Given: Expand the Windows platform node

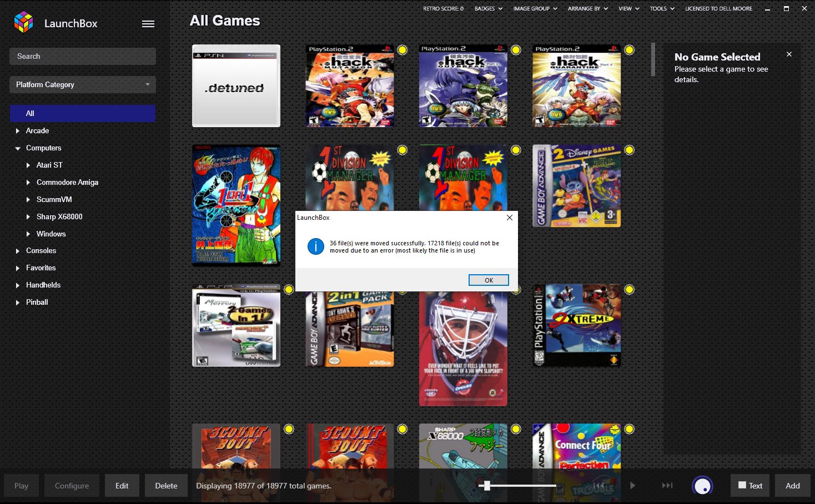Looking at the screenshot, I should point(28,234).
